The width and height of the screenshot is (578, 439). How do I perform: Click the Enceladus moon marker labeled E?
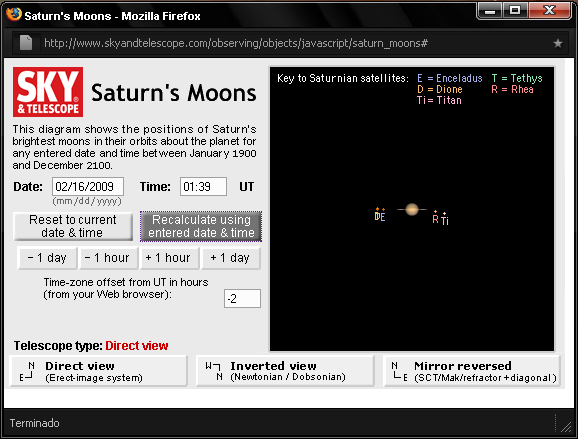(383, 215)
